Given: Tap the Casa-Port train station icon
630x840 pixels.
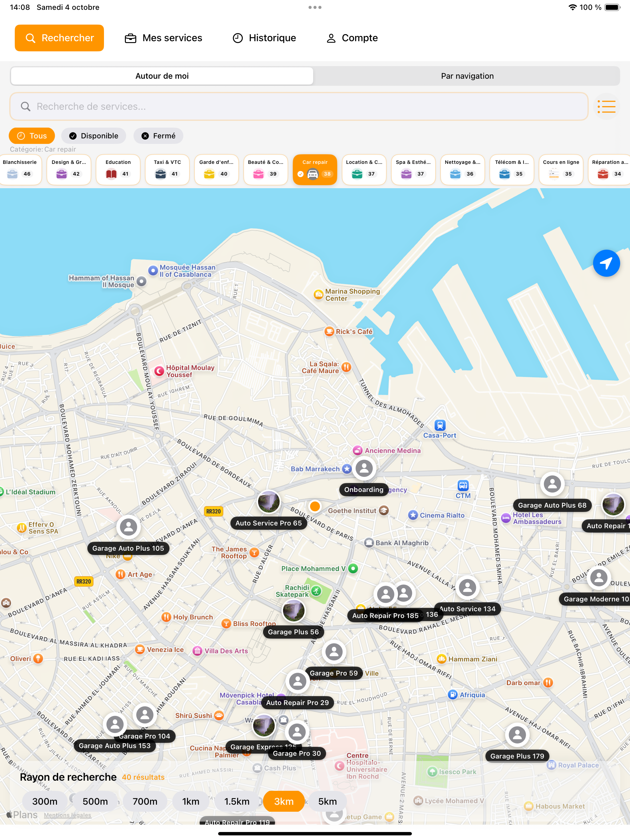Looking at the screenshot, I should (x=440, y=425).
